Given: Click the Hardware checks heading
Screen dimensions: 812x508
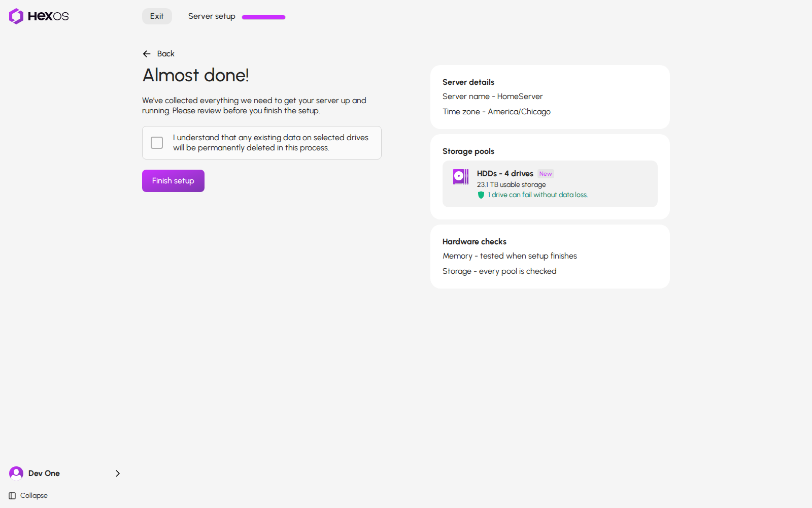Looking at the screenshot, I should 475,242.
